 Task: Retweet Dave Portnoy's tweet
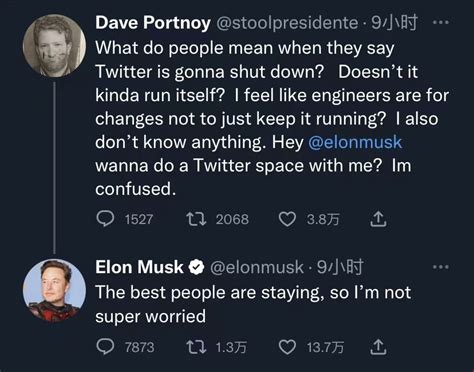[196, 219]
